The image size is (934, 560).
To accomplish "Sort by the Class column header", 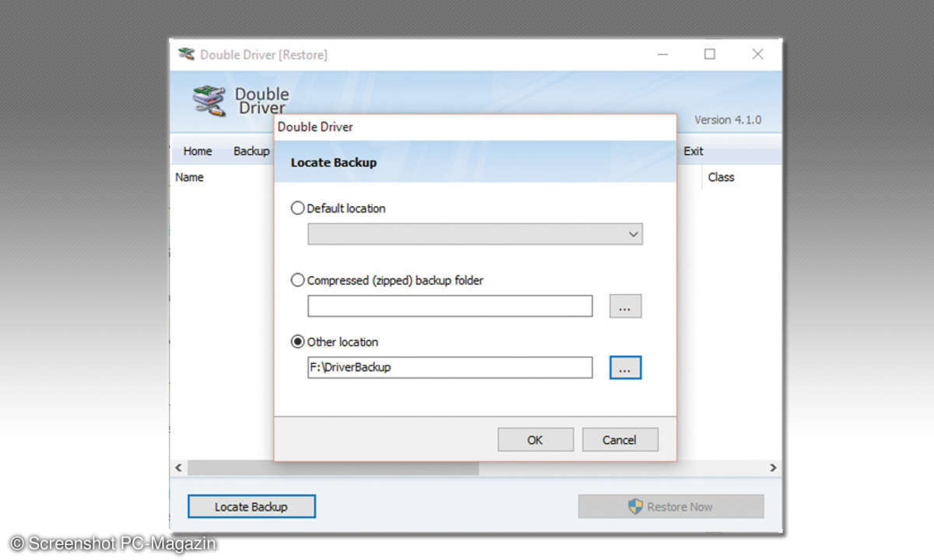I will click(x=722, y=177).
